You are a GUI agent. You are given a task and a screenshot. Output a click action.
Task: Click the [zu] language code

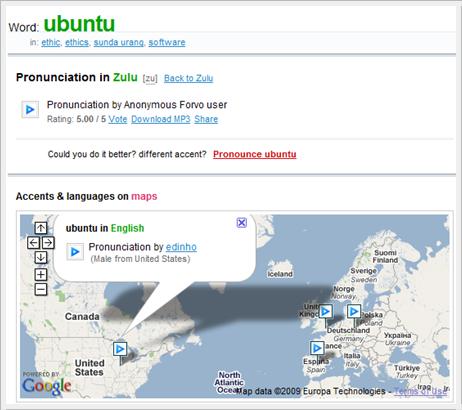tap(150, 79)
